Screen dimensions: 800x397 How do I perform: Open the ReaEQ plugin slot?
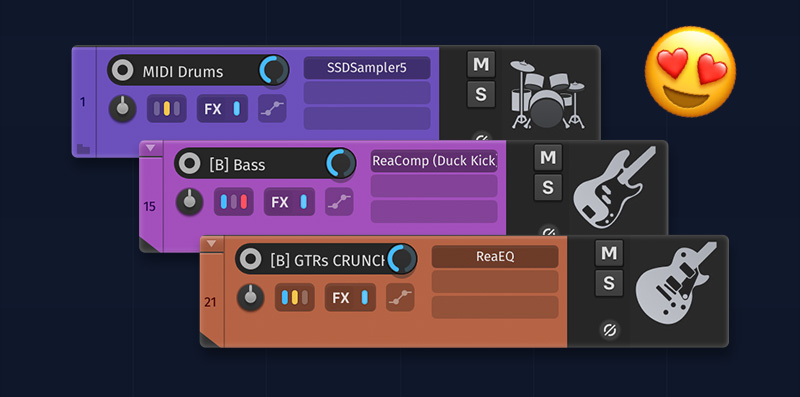pos(495,256)
